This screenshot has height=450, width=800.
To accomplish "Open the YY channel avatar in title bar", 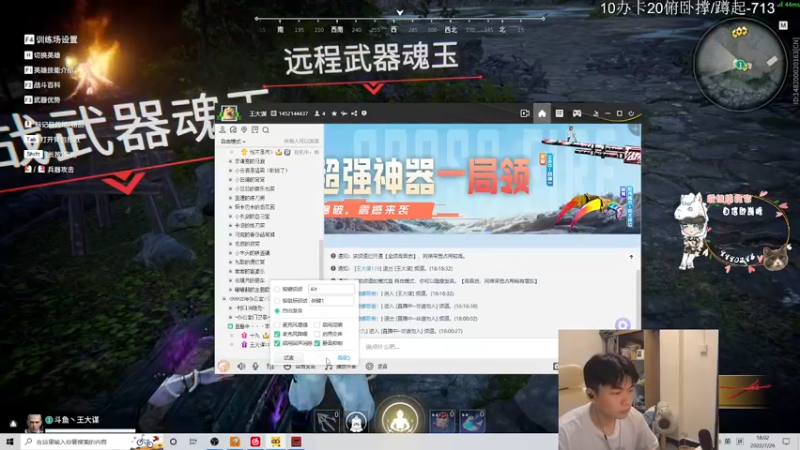I will pyautogui.click(x=229, y=113).
